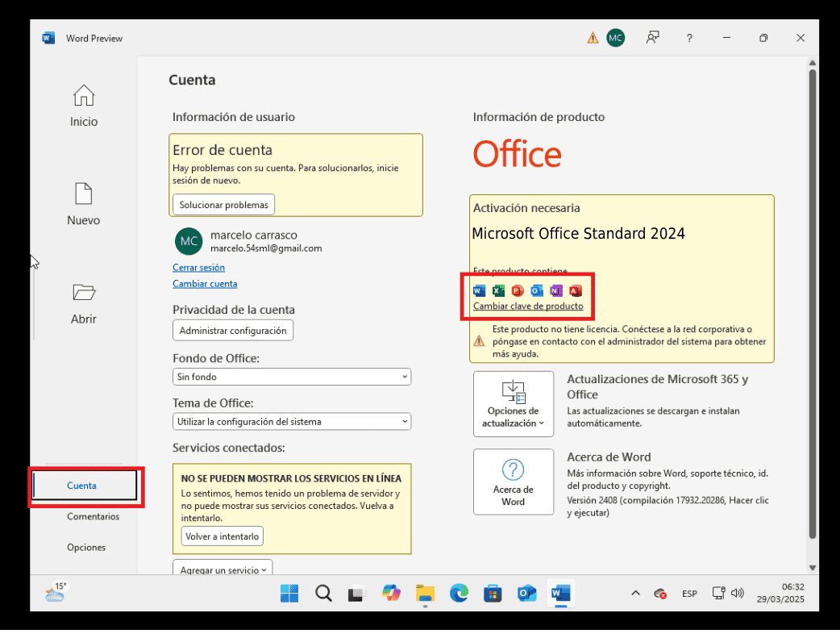Image resolution: width=840 pixels, height=638 pixels.
Task: Click the account warning triangle icon
Action: coord(593,38)
